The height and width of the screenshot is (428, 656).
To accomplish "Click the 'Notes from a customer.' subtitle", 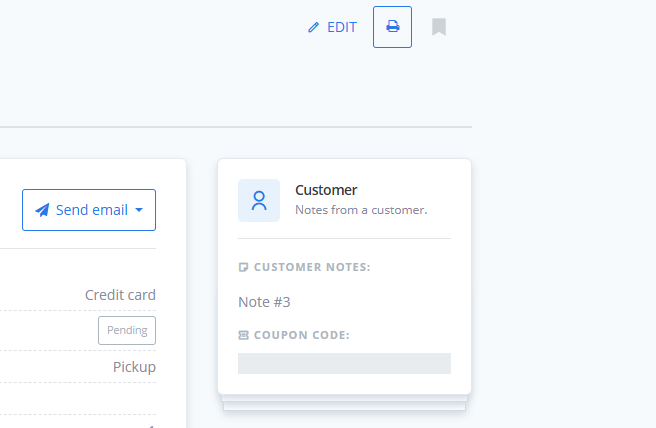I will (x=361, y=210).
